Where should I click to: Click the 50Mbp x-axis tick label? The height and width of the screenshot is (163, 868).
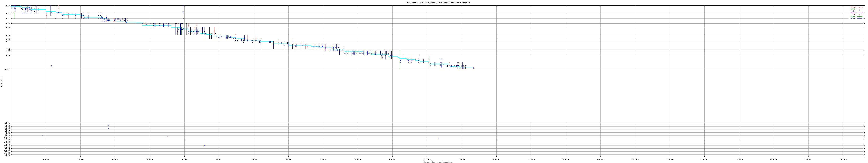(x=184, y=159)
